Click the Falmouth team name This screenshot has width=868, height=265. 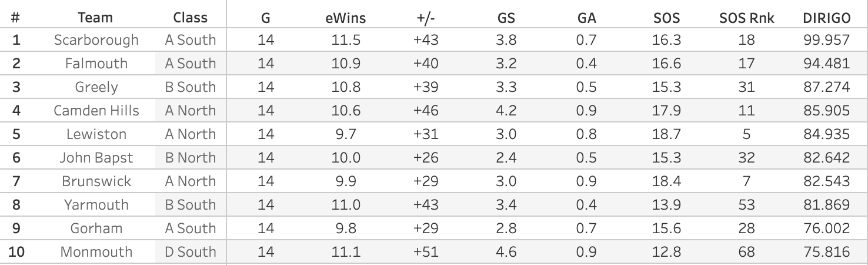click(x=96, y=64)
